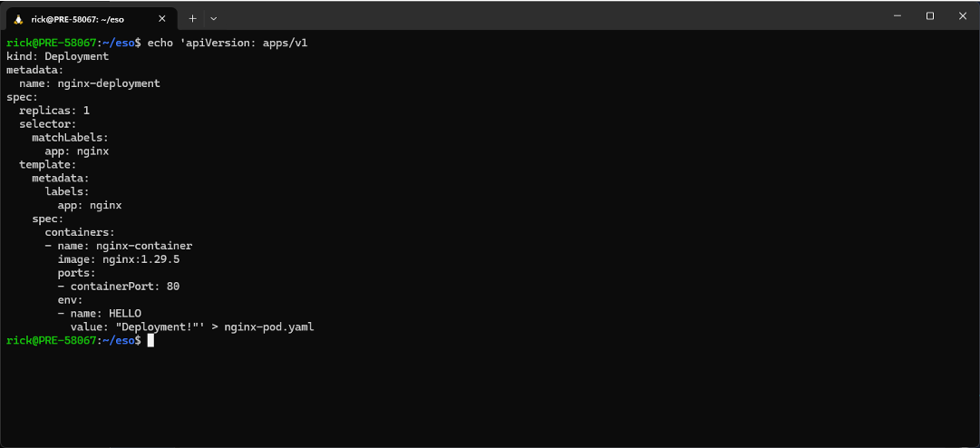Image resolution: width=980 pixels, height=448 pixels.
Task: Click the block cursor at the bottom prompt
Action: (150, 340)
